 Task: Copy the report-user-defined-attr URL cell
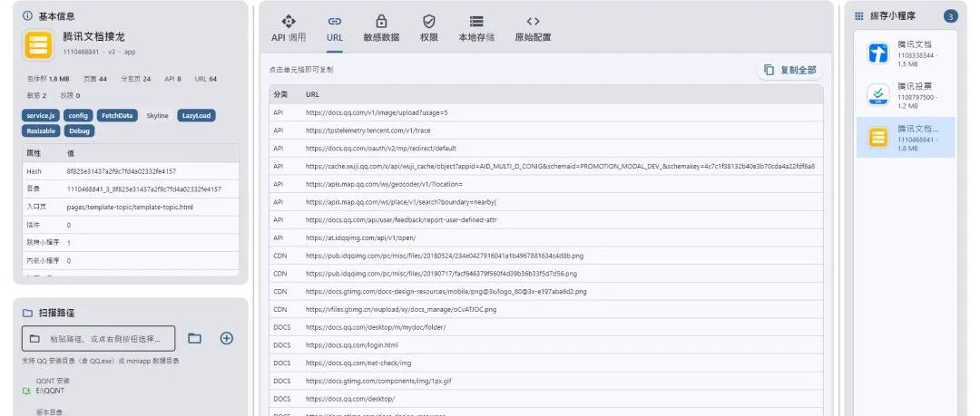[x=401, y=220]
